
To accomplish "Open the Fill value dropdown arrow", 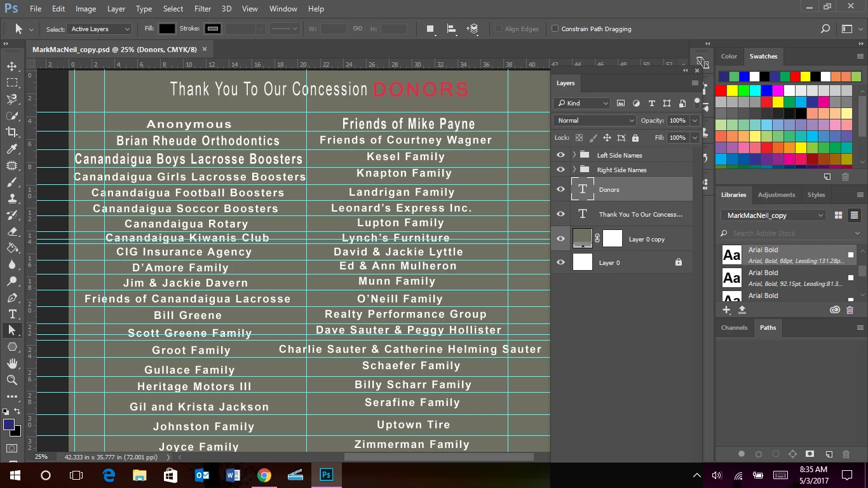I will point(695,137).
